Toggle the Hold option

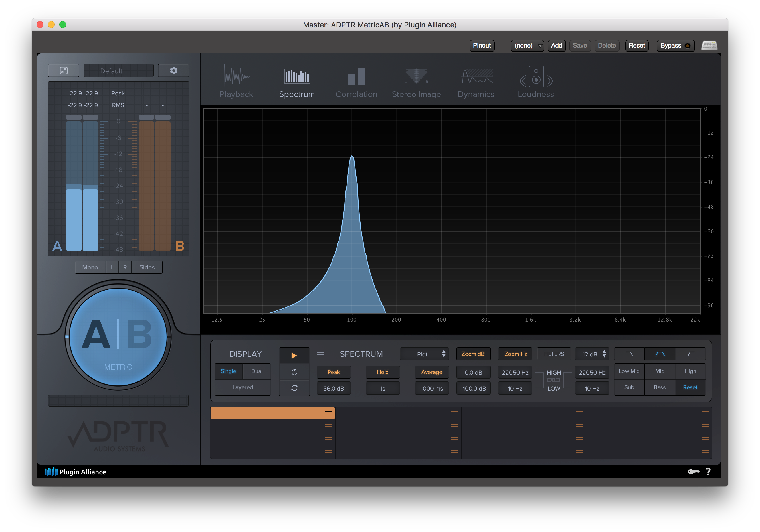[383, 372]
